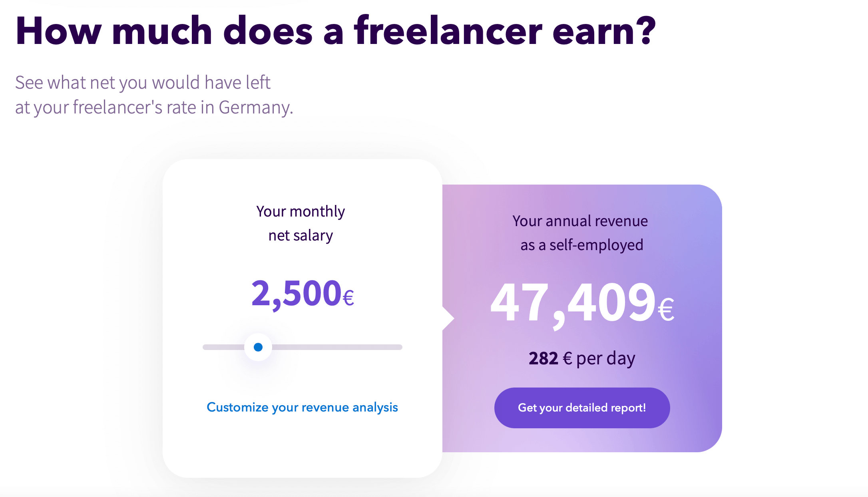Click the 'See what net you would have left' line
868x497 pixels.
coord(143,83)
